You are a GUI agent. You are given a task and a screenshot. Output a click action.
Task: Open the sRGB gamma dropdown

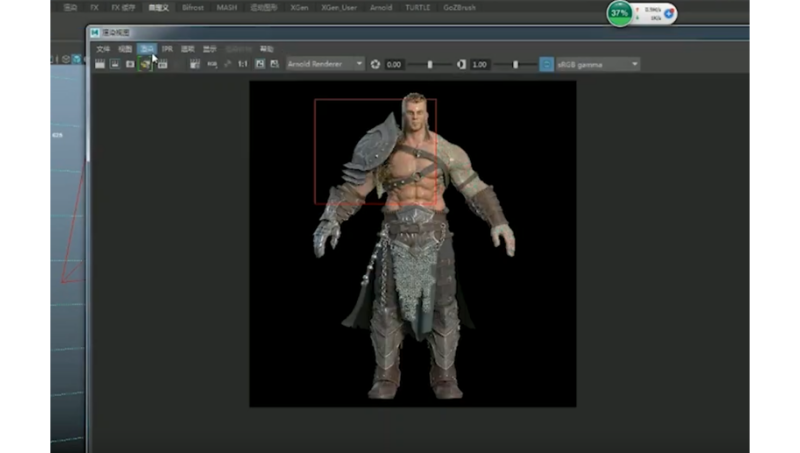[598, 64]
